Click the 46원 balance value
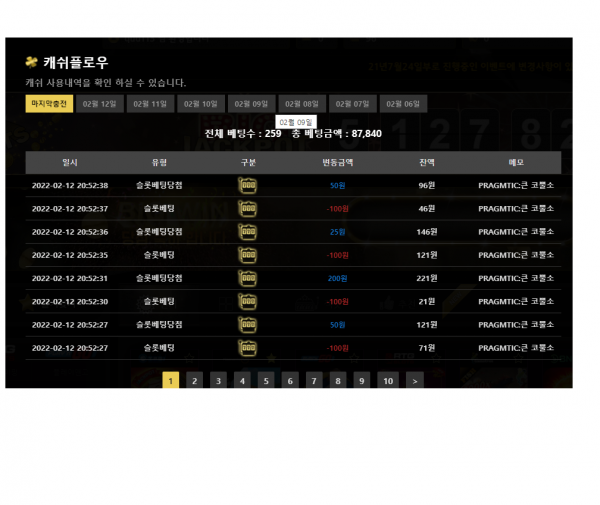The width and height of the screenshot is (600, 505). (x=427, y=209)
